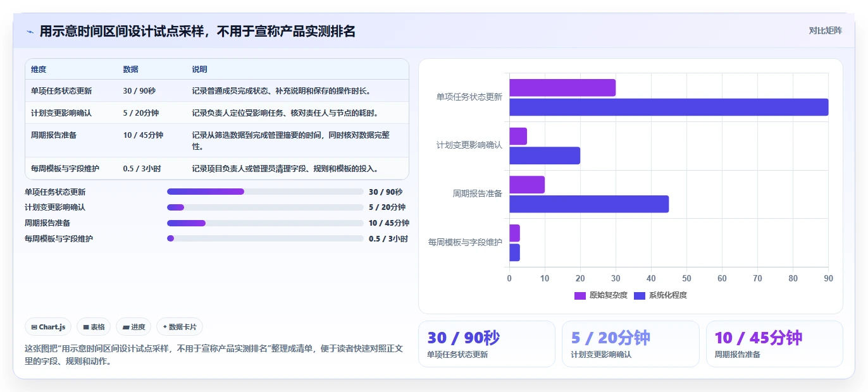Click the 计划变更影响确认 progress bar
868x392 pixels.
[x=265, y=207]
